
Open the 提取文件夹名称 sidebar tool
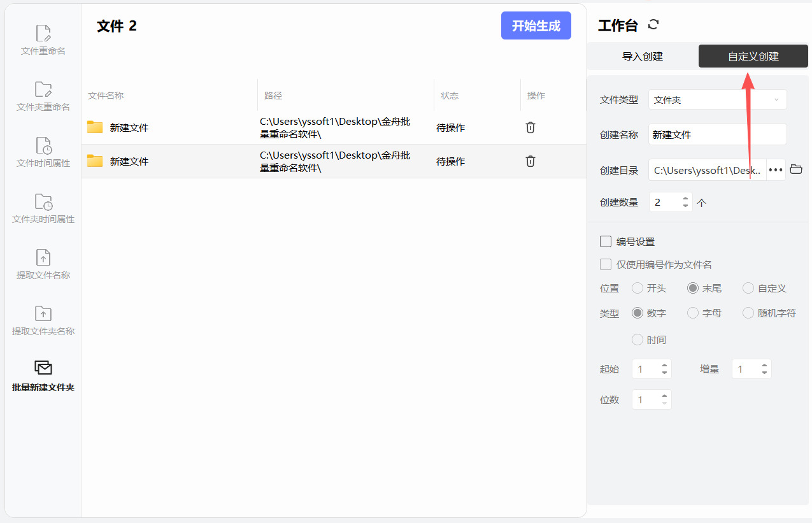(43, 320)
